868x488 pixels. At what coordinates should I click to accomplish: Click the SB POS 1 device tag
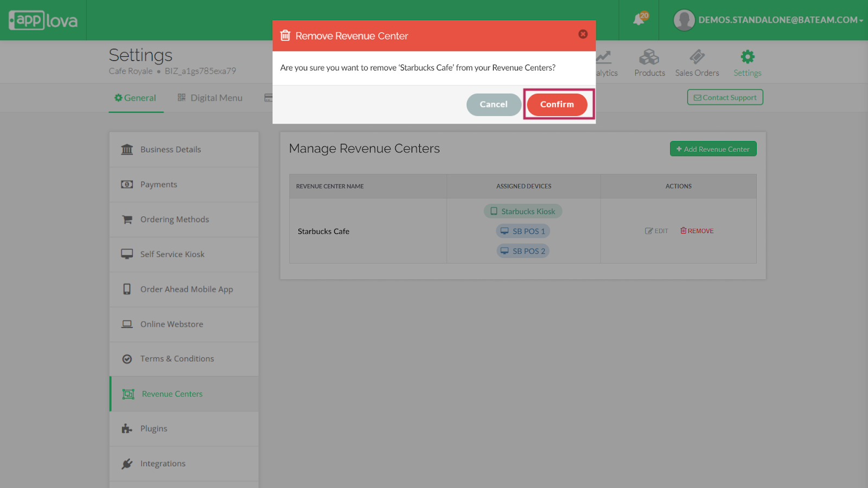tap(523, 231)
